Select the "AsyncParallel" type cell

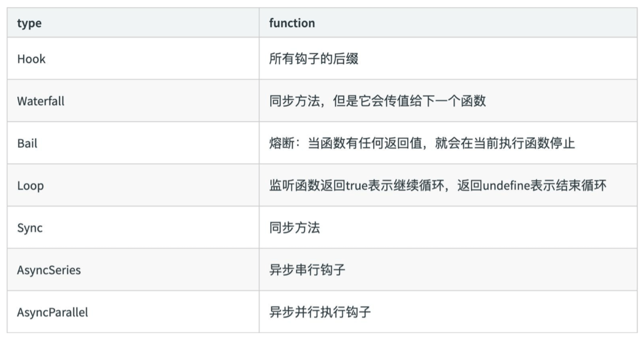coord(53,312)
